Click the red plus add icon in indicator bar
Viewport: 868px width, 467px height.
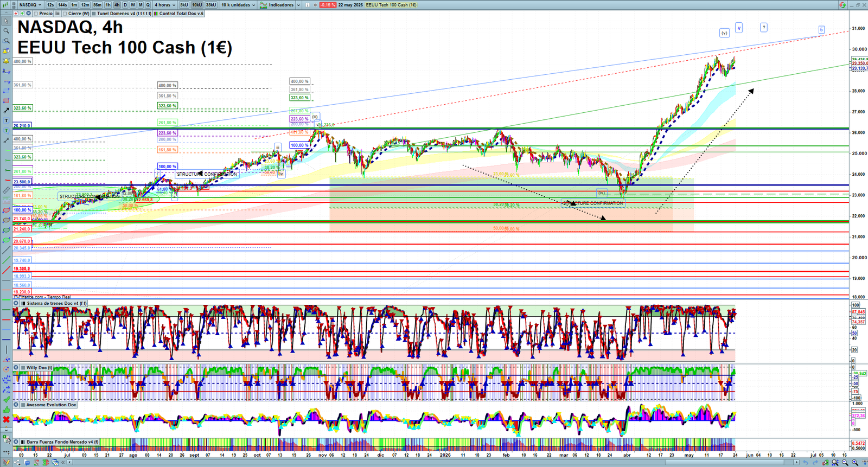tap(16, 14)
